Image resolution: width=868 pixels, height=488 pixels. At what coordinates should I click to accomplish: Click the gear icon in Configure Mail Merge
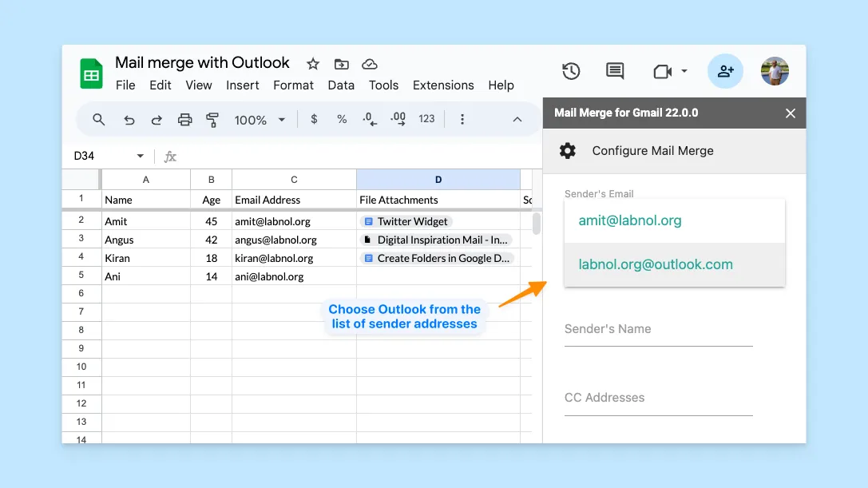[x=568, y=150]
